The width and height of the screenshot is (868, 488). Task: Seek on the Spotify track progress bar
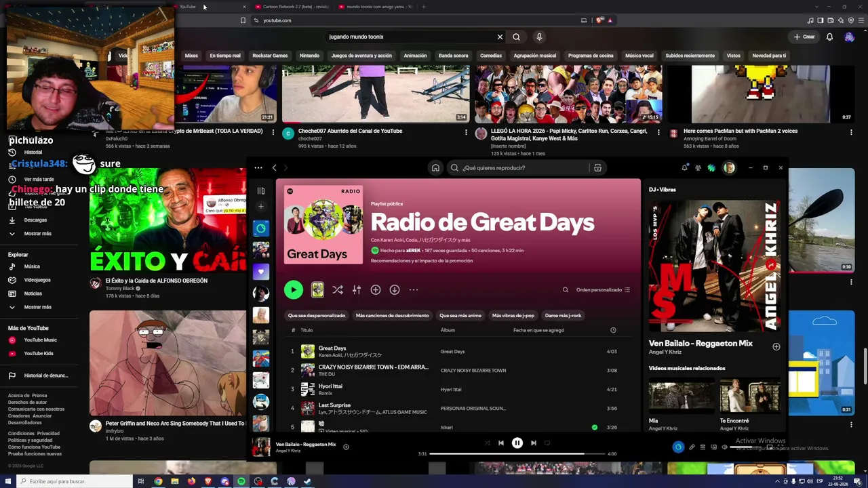517,454
